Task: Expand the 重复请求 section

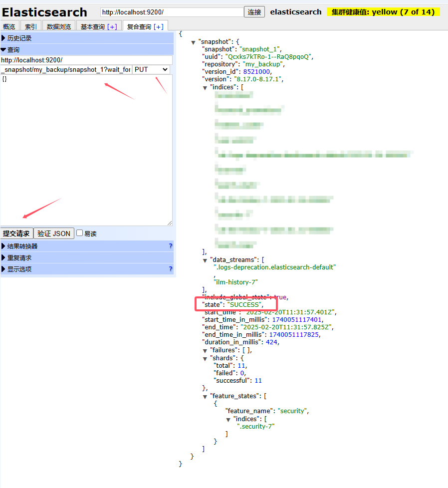Action: [87, 257]
